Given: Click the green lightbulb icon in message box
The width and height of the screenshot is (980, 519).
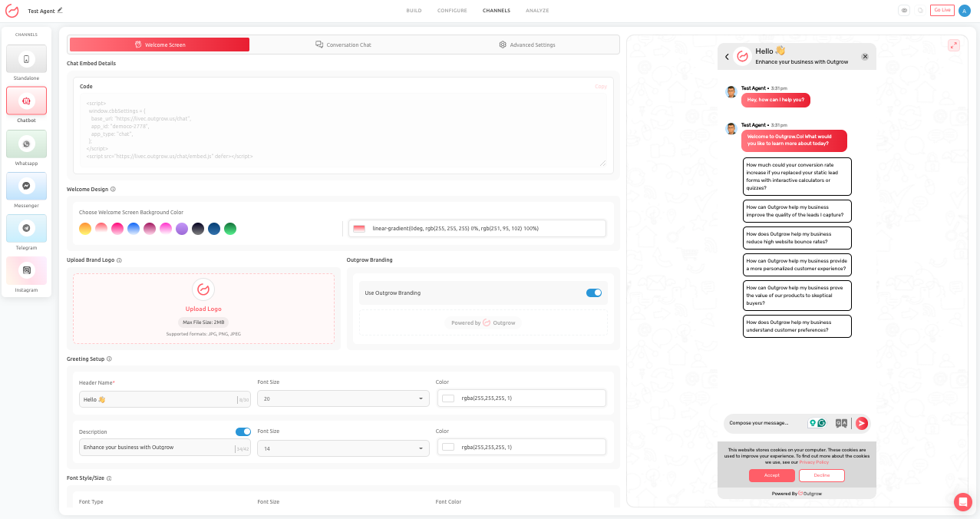Looking at the screenshot, I should [813, 423].
